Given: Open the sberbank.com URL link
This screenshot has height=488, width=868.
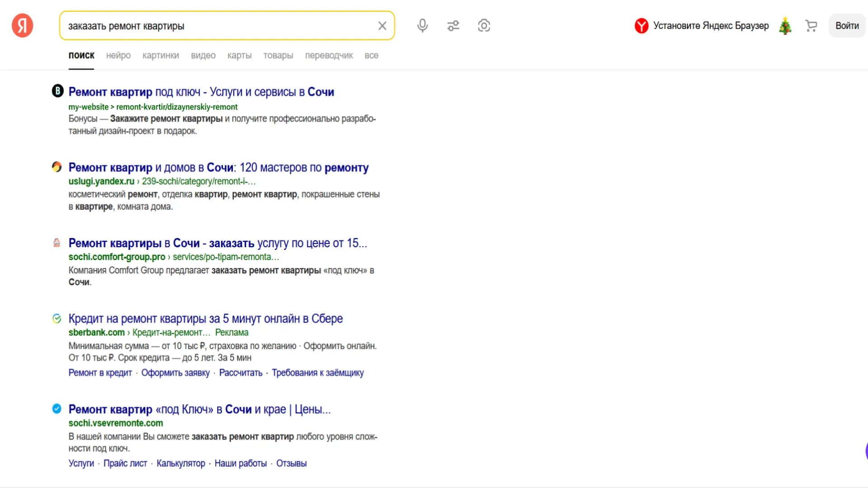Looking at the screenshot, I should click(x=139, y=333).
